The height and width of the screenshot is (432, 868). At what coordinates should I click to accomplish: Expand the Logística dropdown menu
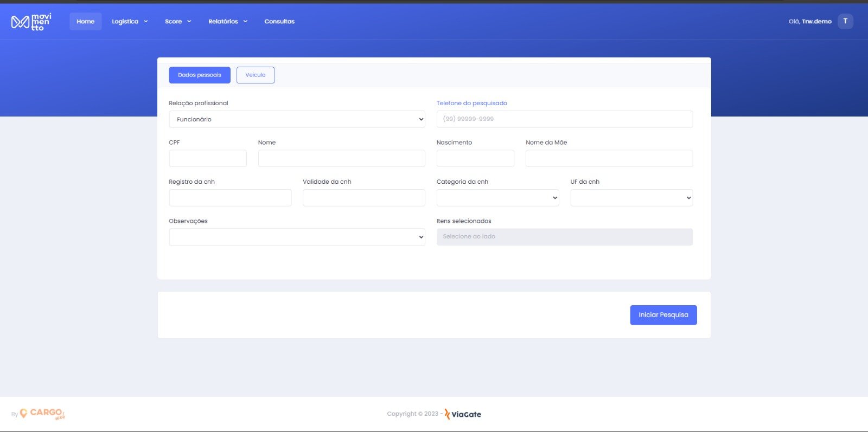click(130, 22)
